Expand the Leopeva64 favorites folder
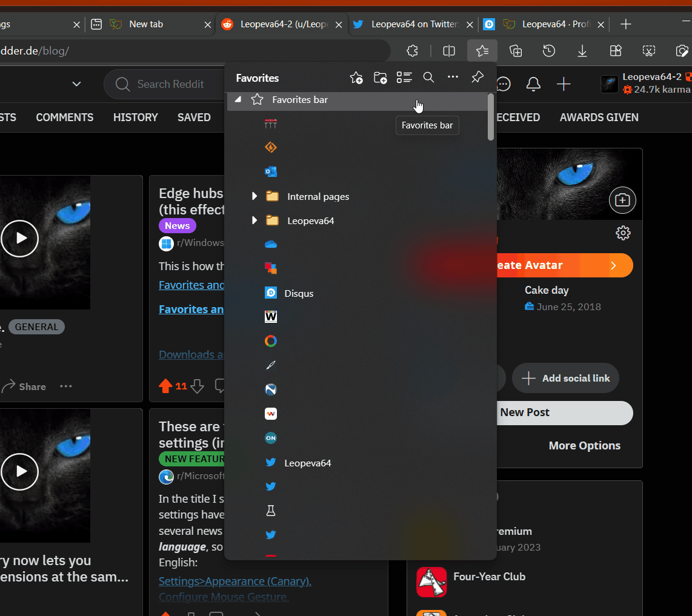Viewport: 692px width, 616px height. [255, 220]
